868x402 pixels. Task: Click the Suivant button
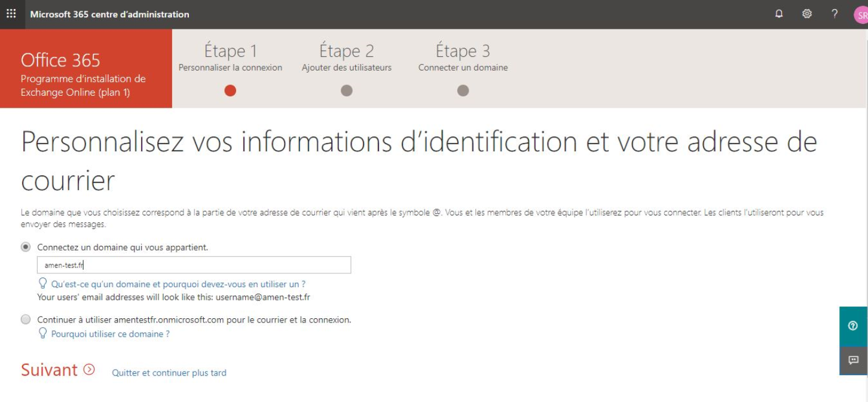58,370
